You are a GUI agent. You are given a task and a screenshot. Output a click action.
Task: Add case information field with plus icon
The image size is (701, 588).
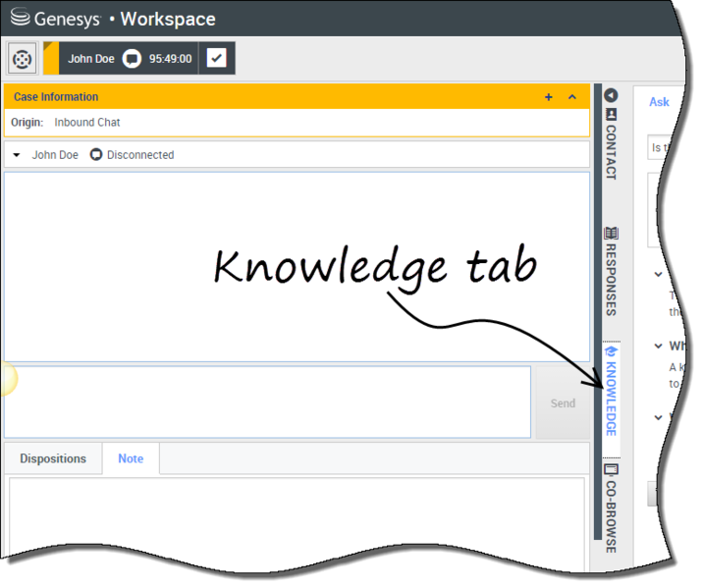click(549, 97)
